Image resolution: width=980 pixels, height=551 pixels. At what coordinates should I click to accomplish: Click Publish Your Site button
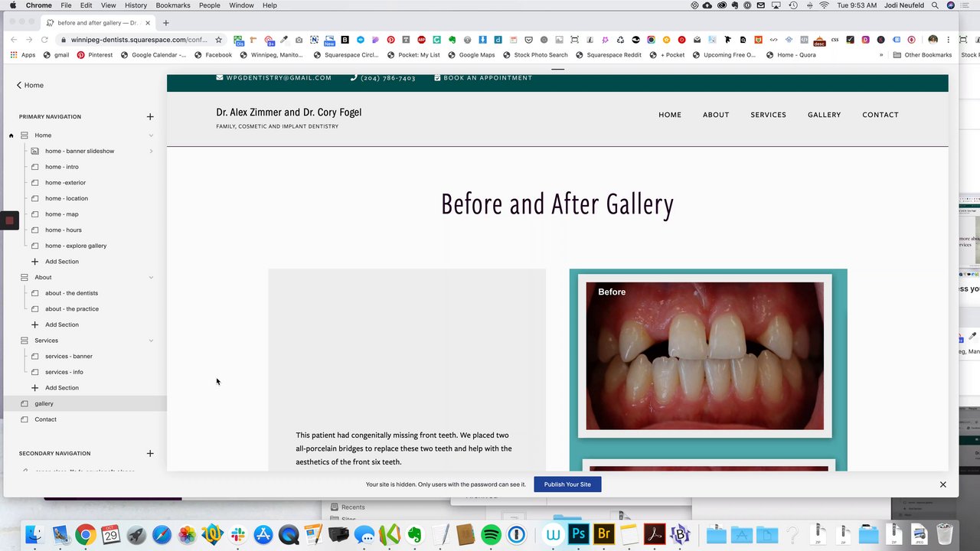pyautogui.click(x=567, y=484)
